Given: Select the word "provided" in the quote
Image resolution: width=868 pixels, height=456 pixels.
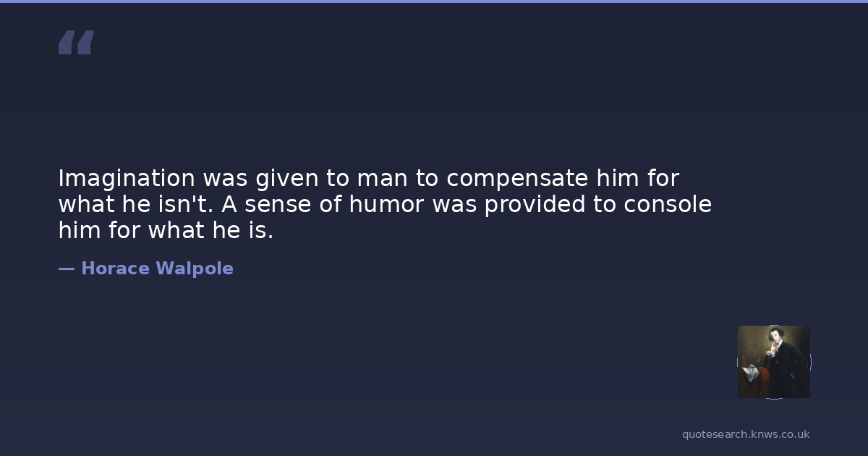Looking at the screenshot, I should (x=535, y=205).
